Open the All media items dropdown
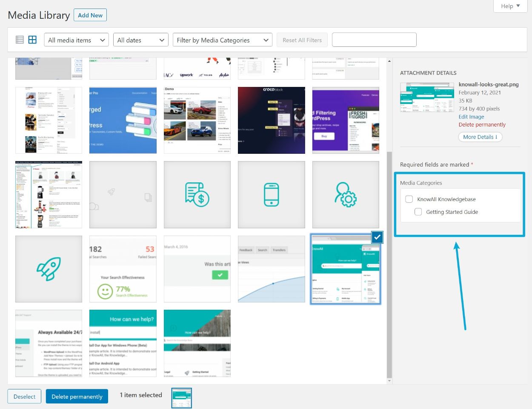Screen dimensions: 532x409 (x=76, y=40)
